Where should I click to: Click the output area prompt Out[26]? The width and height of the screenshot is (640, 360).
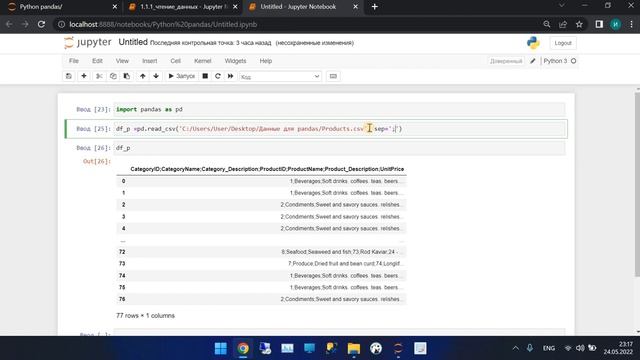coord(97,161)
